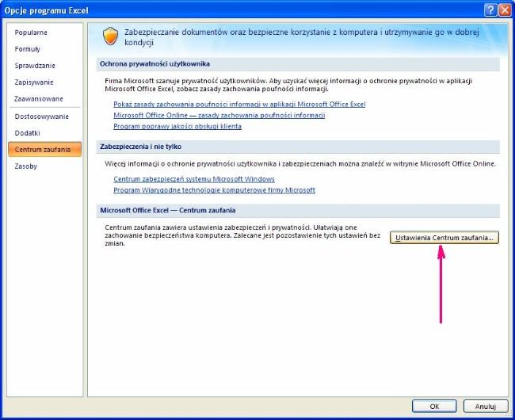
Task: Click Ustawienia Centrum zaufania button
Action: tap(444, 238)
